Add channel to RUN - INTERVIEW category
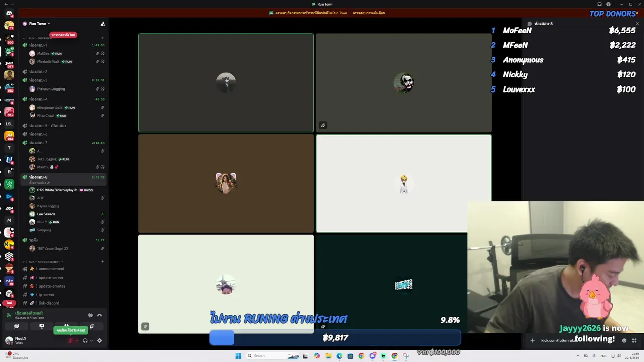The width and height of the screenshot is (644, 362). [103, 38]
